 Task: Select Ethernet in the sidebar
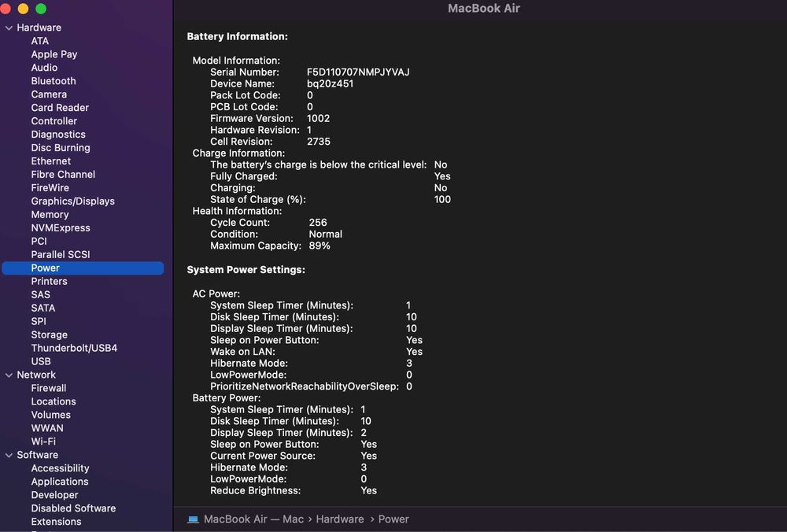[50, 161]
